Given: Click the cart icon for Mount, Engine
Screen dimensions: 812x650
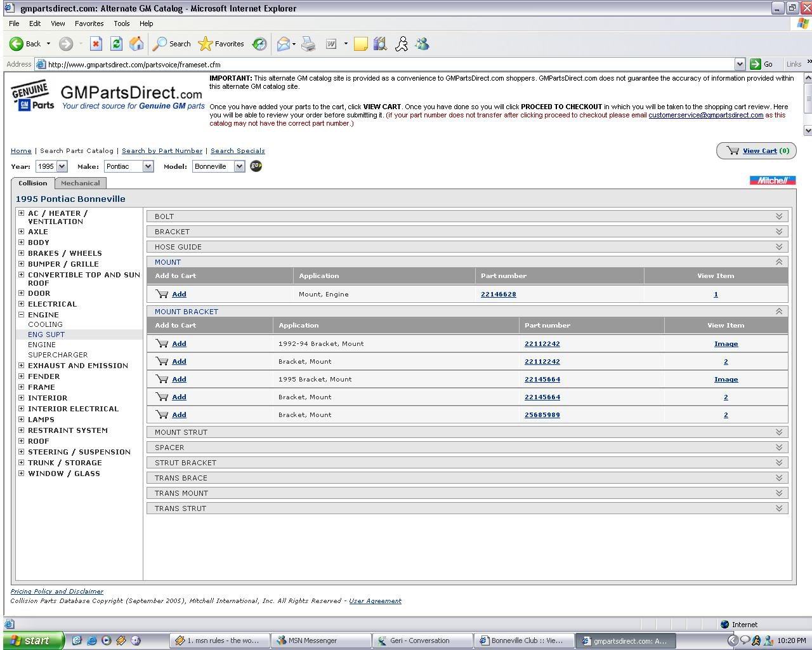Looking at the screenshot, I should (162, 294).
